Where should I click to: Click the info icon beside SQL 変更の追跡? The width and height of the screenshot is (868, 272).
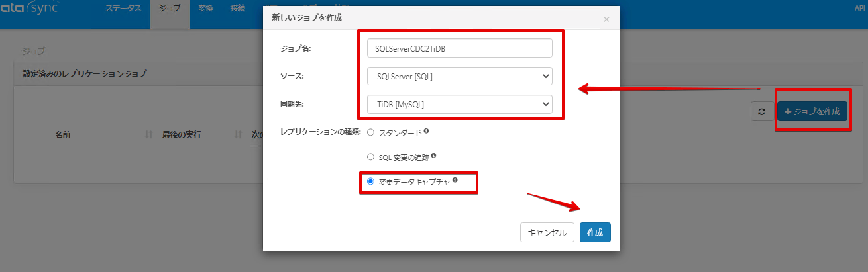[434, 156]
